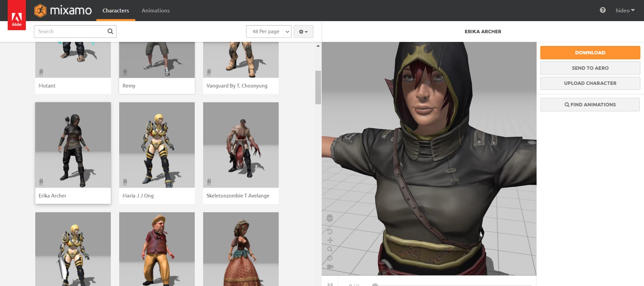644x286 pixels.
Task: Click the Download button
Action: tap(590, 53)
